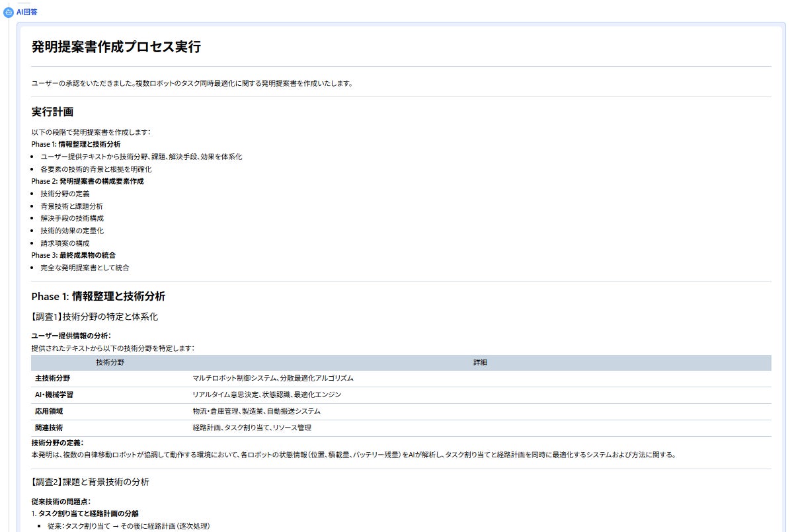Click the line Phase 3: 最終成果物の統合

click(x=73, y=255)
